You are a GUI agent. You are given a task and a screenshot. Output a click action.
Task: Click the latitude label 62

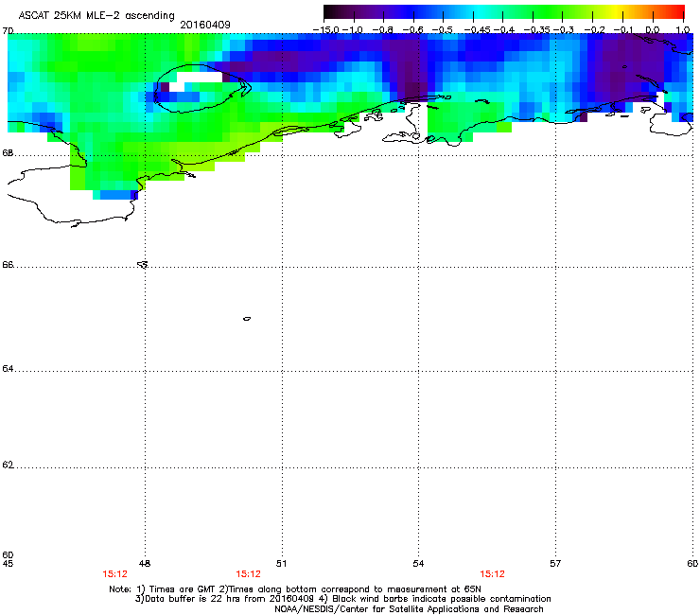click(x=8, y=465)
